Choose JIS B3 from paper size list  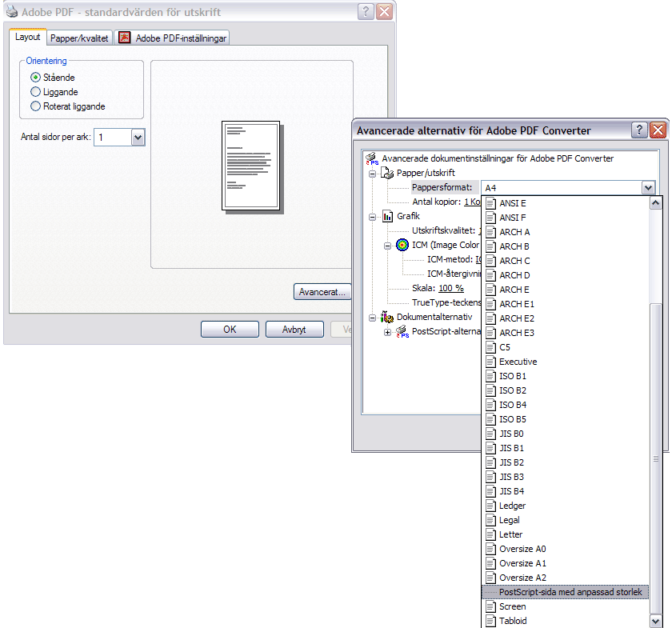[x=566, y=477]
